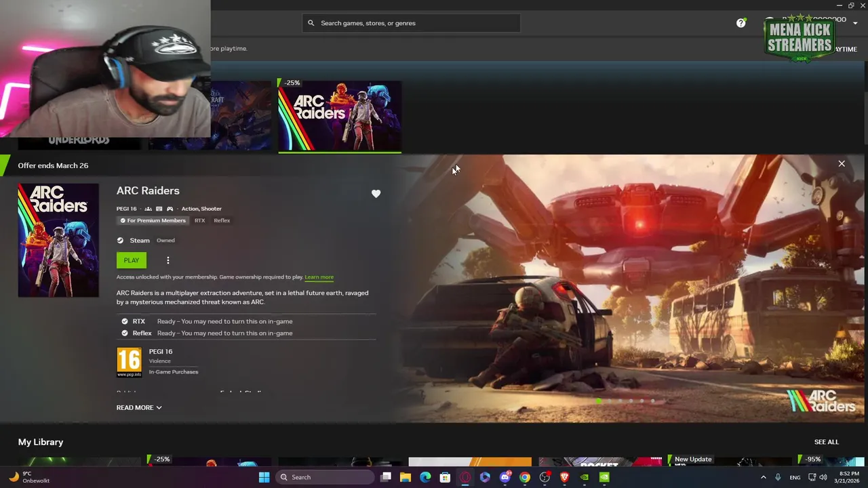
Task: Select the Reflex tag chip
Action: pyautogui.click(x=222, y=220)
